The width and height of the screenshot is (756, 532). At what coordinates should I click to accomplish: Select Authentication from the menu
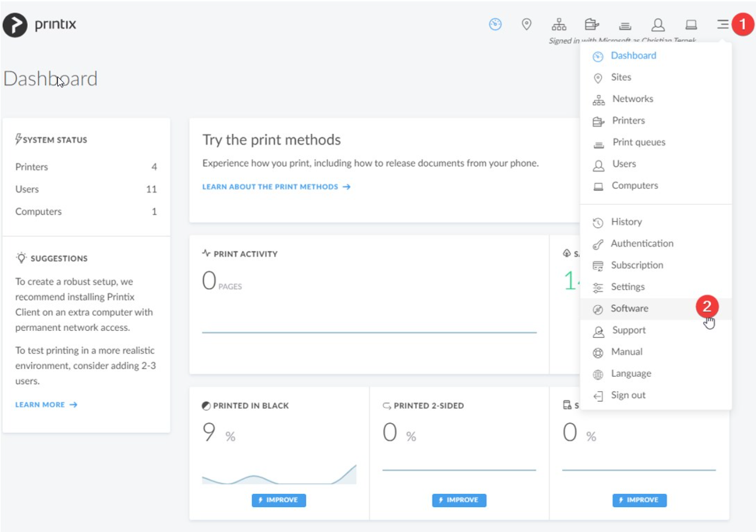[x=642, y=243]
